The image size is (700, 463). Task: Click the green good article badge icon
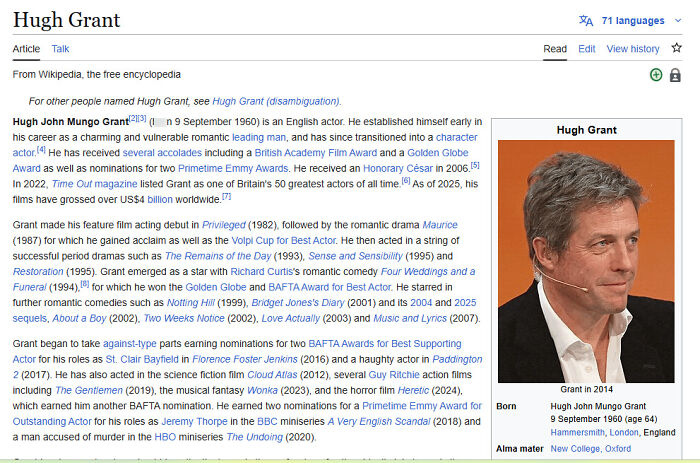[x=656, y=75]
